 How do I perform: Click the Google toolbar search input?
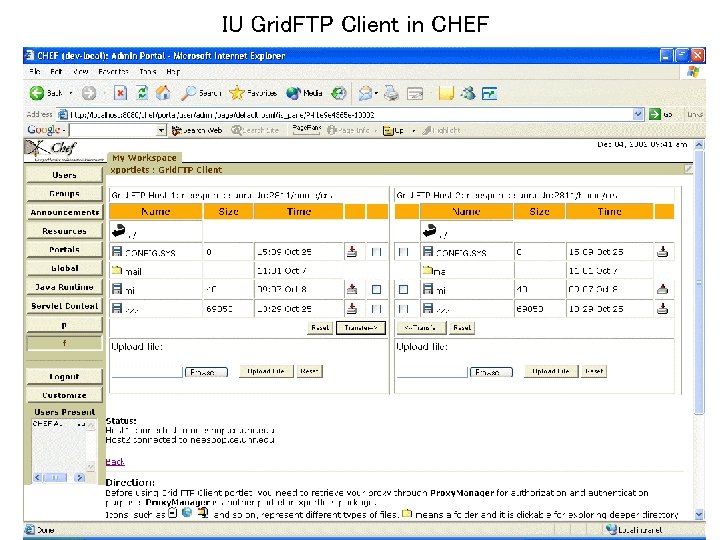pyautogui.click(x=113, y=130)
